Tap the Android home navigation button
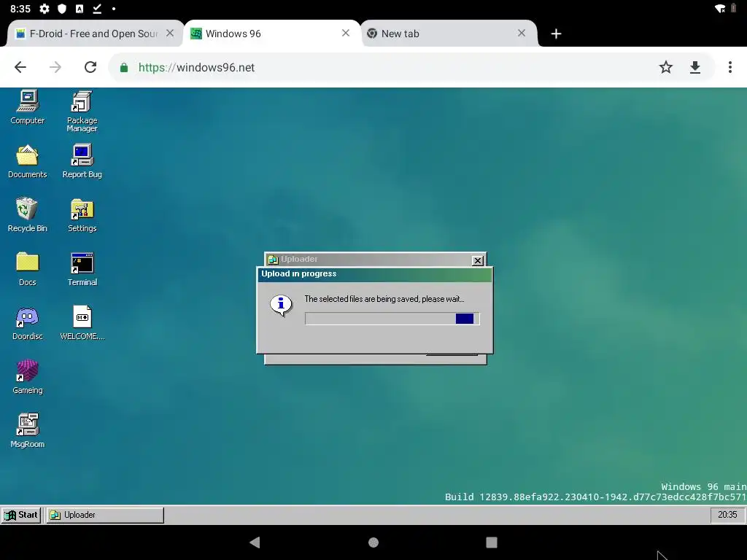Image resolution: width=747 pixels, height=560 pixels. tap(373, 542)
